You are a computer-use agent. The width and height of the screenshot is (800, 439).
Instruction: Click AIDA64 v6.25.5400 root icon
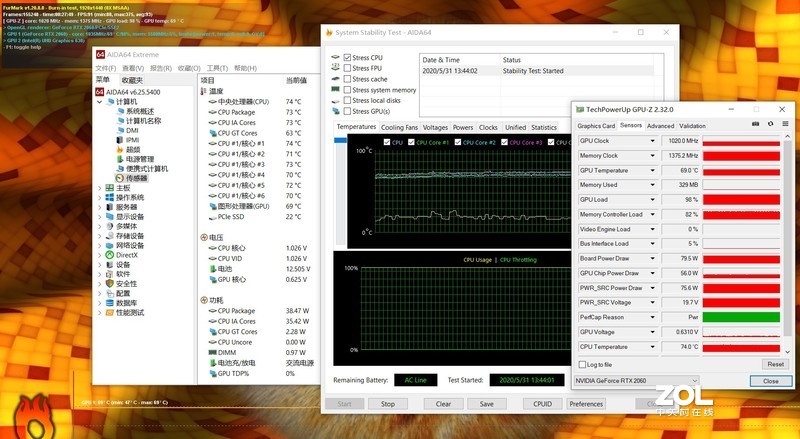click(x=100, y=92)
